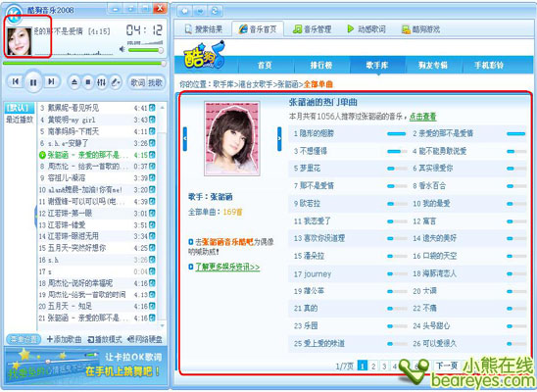Click icon beside 黄晓明-my girl row
Screen dimensions: 537x392
coord(152,120)
